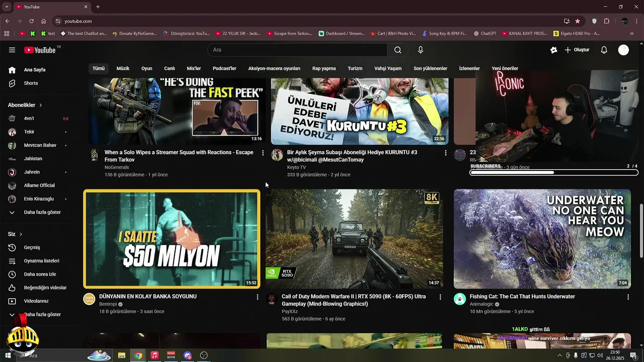Open Chrome home button
This screenshot has height=362, width=644.
click(44, 21)
